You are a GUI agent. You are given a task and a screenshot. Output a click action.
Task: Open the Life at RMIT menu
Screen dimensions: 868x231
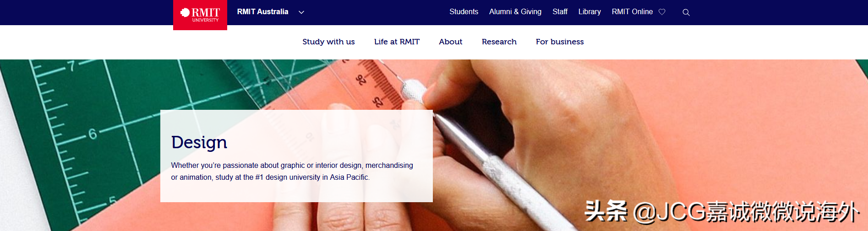coord(397,42)
